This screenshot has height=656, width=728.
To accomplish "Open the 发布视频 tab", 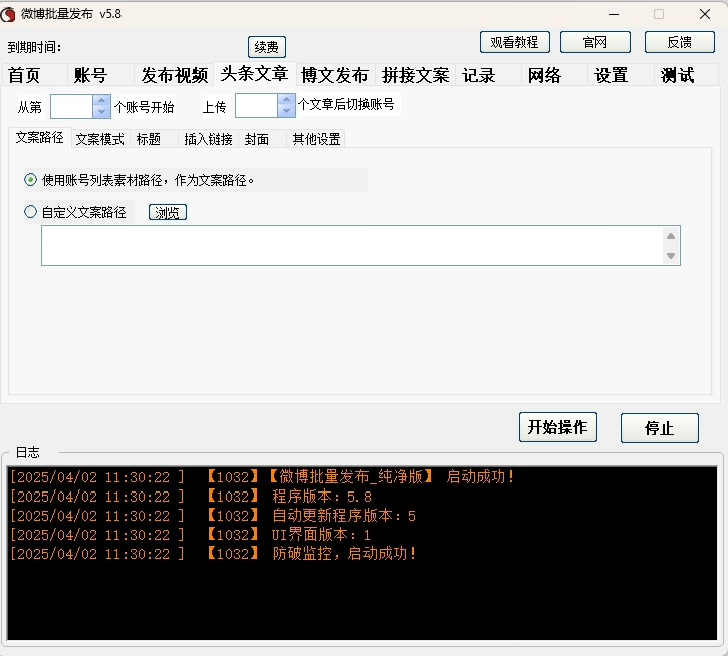I will pyautogui.click(x=174, y=75).
